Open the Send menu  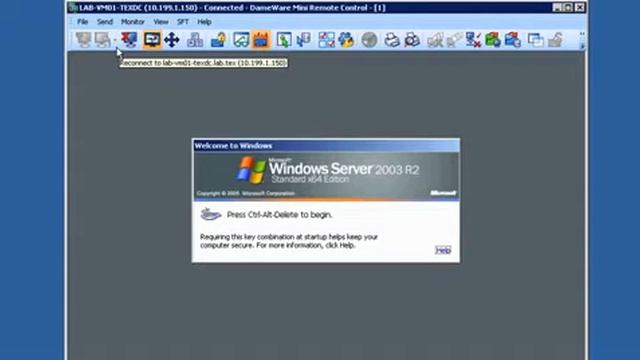[x=104, y=22]
